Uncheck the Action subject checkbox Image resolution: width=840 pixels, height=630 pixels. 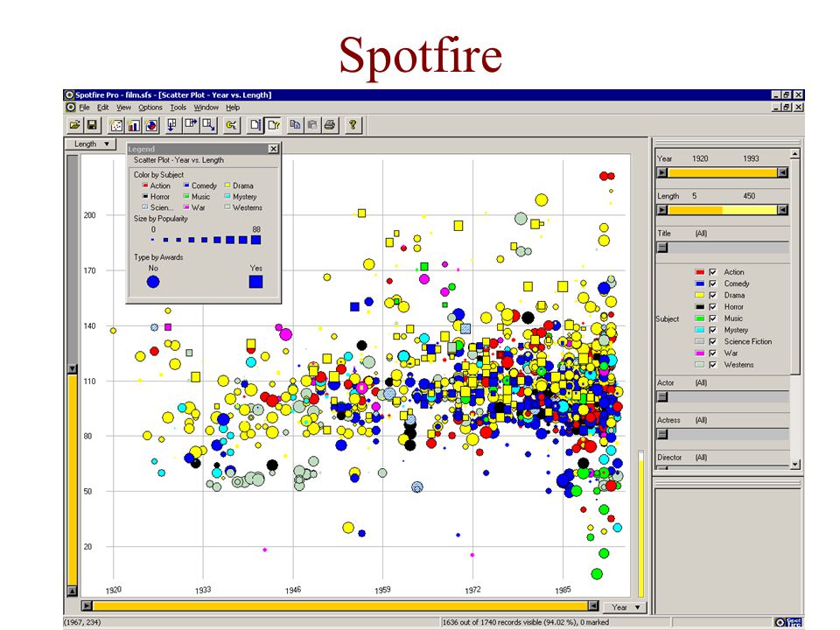point(712,272)
